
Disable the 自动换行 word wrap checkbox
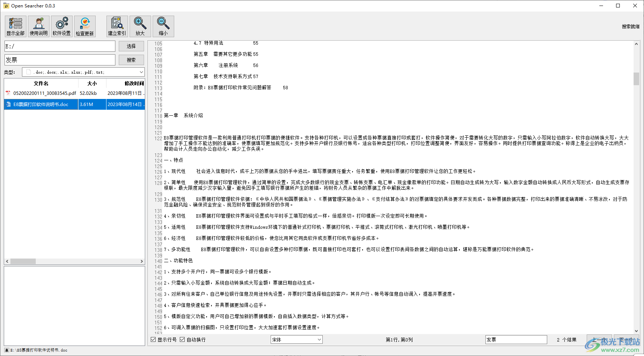click(x=182, y=339)
